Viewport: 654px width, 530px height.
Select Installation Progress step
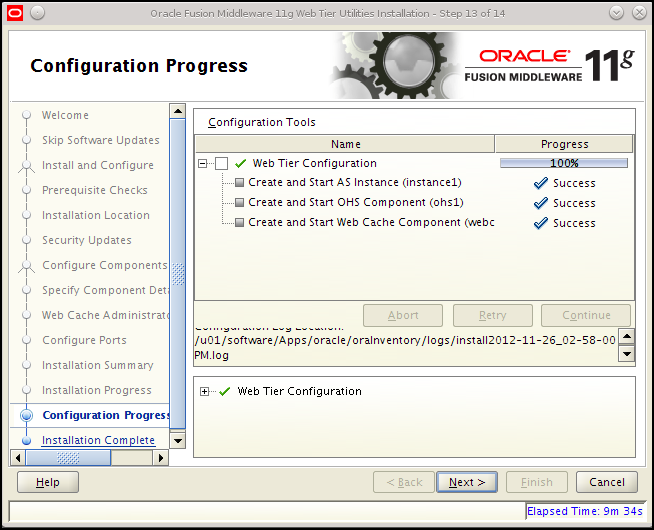[97, 390]
